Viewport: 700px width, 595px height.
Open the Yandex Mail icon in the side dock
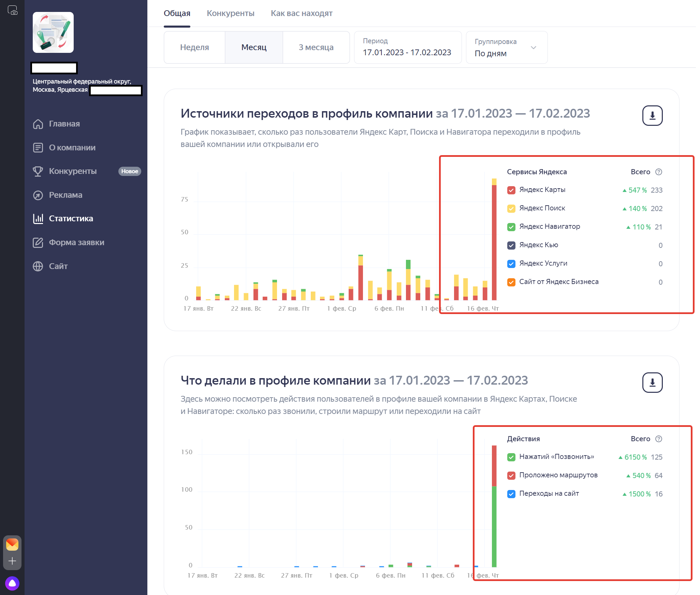click(12, 544)
